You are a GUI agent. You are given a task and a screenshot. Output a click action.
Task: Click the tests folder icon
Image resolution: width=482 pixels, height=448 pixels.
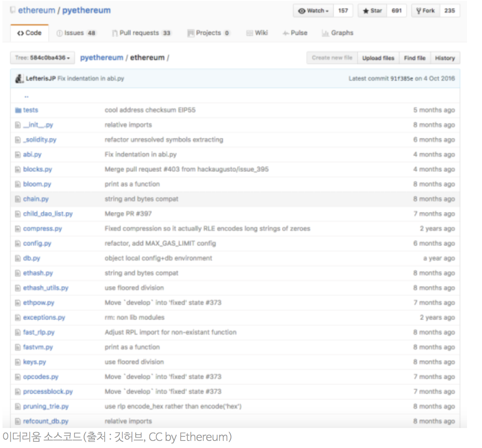tap(18, 110)
